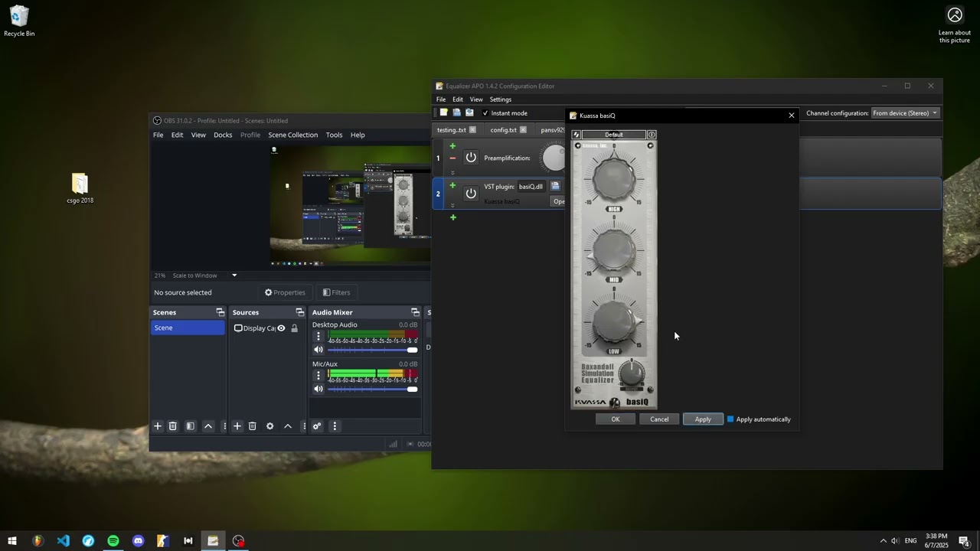This screenshot has width=980, height=551.
Task: Click the new file icon in Equalizer APO toolbar
Action: tap(443, 112)
